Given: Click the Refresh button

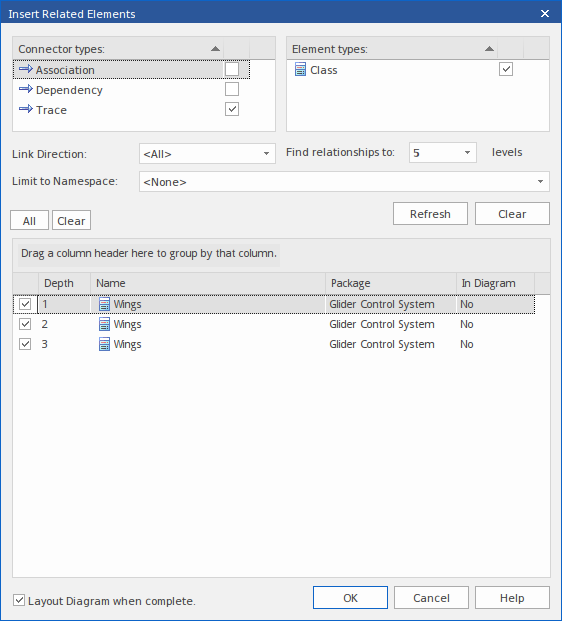Looking at the screenshot, I should pos(430,214).
